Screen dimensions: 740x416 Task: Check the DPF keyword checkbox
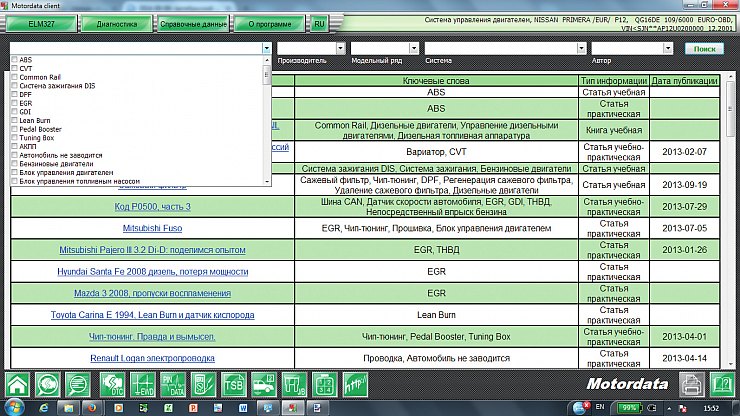coord(15,94)
